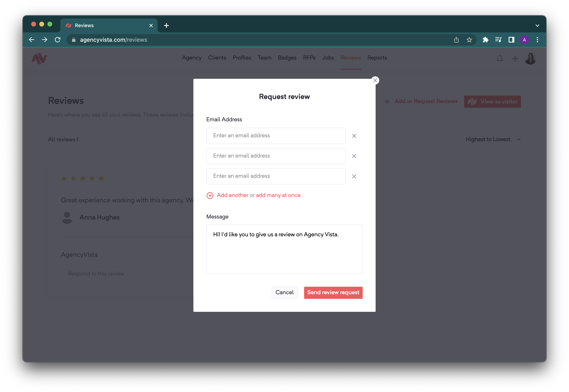The width and height of the screenshot is (569, 392).
Task: Share this page from the address bar
Action: (456, 40)
